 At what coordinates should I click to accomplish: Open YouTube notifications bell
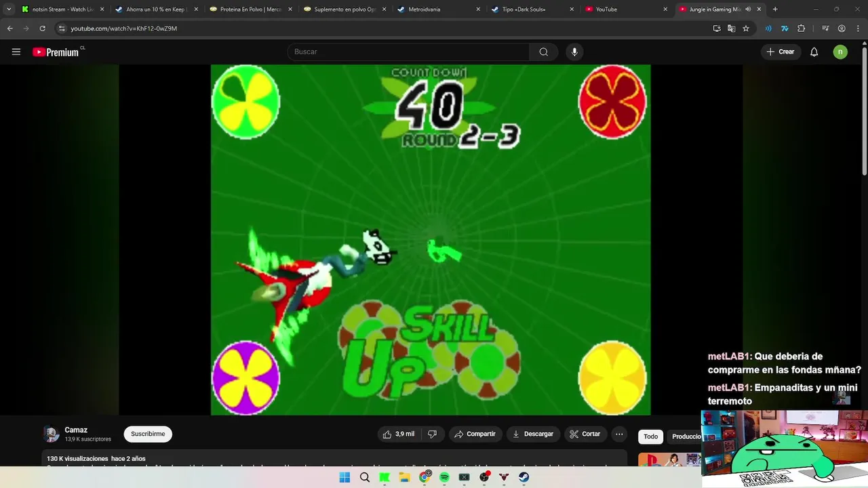(x=814, y=52)
